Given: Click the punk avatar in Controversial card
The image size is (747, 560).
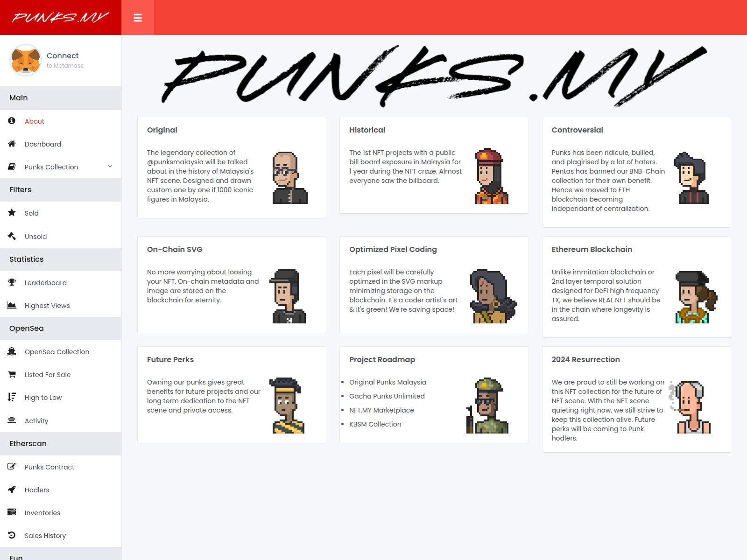Looking at the screenshot, I should click(692, 178).
